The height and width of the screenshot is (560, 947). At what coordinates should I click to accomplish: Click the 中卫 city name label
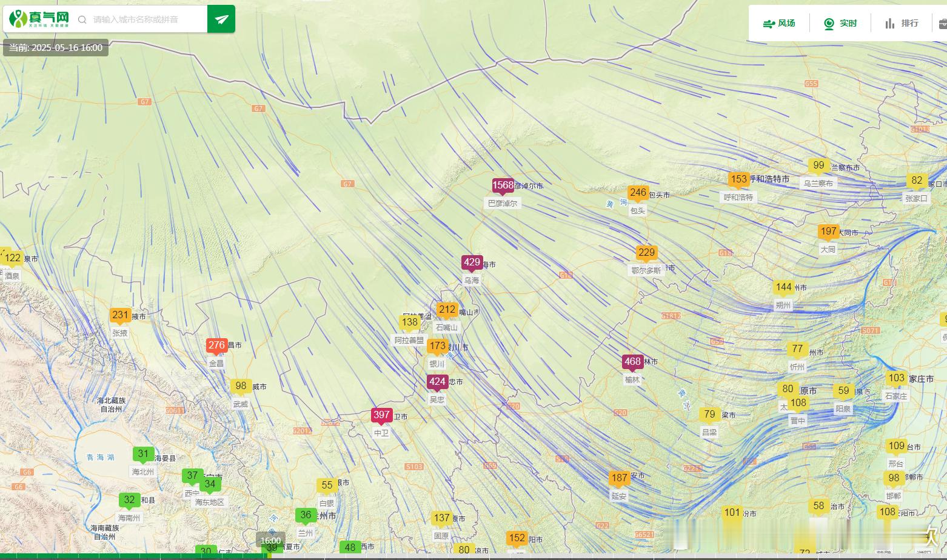point(381,433)
